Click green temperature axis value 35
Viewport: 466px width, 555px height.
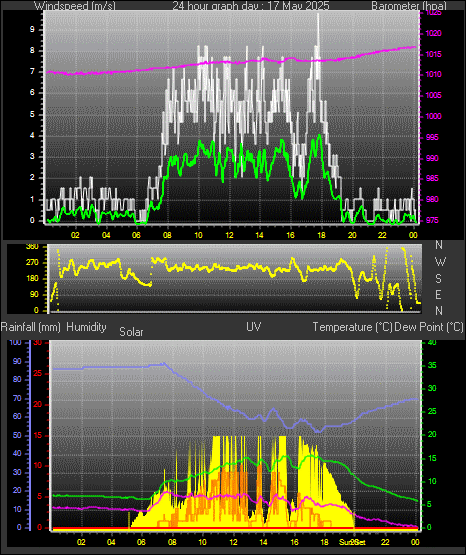[432, 365]
